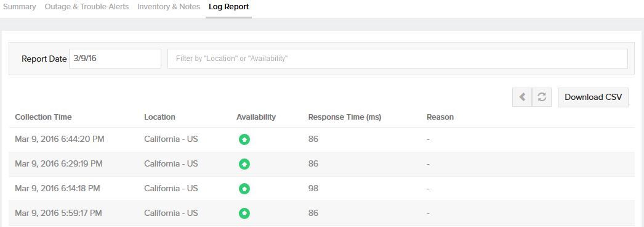This screenshot has height=227, width=644.
Task: Click the Collection Time column header
Action: [44, 117]
